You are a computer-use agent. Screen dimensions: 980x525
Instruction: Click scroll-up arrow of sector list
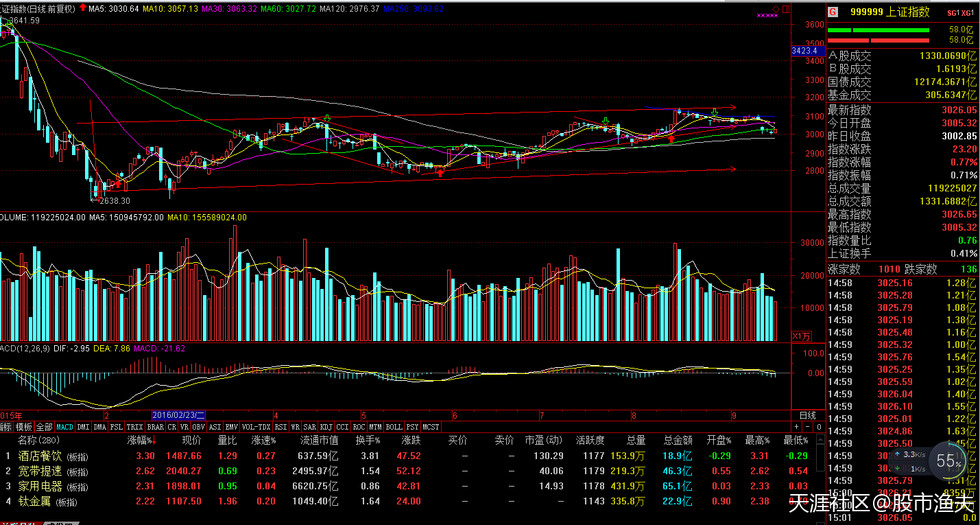pos(820,440)
